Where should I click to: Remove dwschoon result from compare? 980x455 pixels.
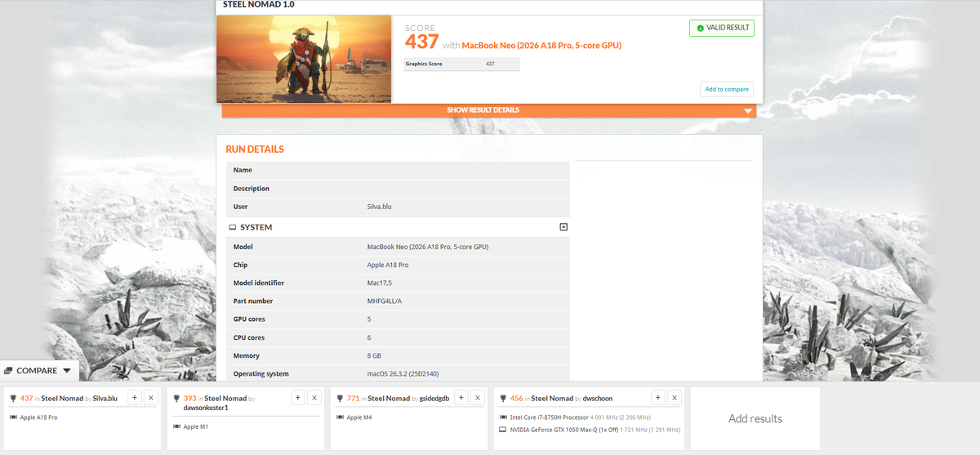(674, 398)
